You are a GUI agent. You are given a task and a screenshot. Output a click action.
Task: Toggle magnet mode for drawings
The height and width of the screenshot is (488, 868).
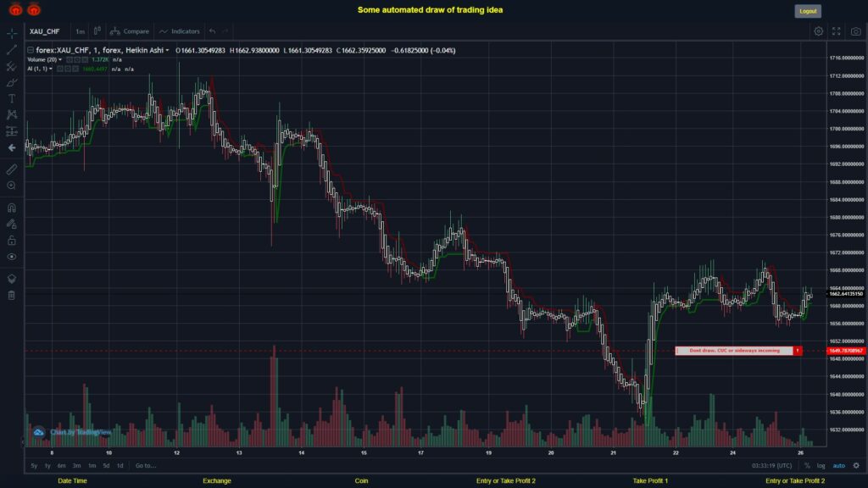pos(12,208)
